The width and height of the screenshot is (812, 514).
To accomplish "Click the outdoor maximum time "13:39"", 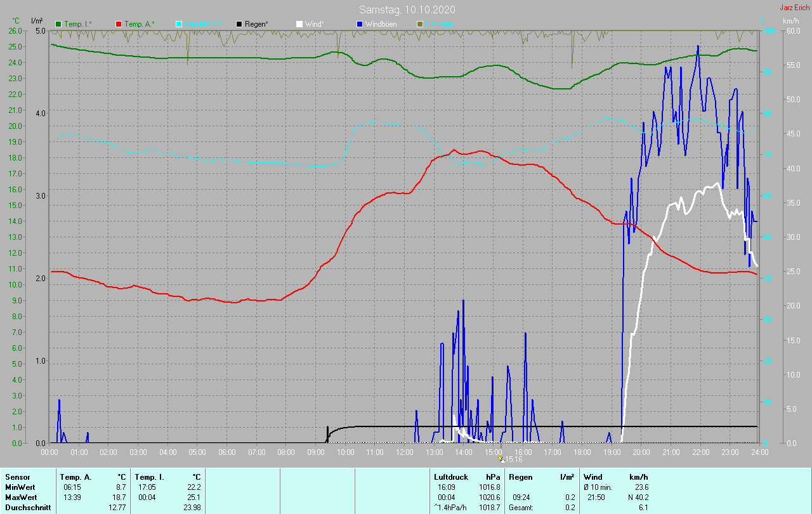I will [72, 498].
